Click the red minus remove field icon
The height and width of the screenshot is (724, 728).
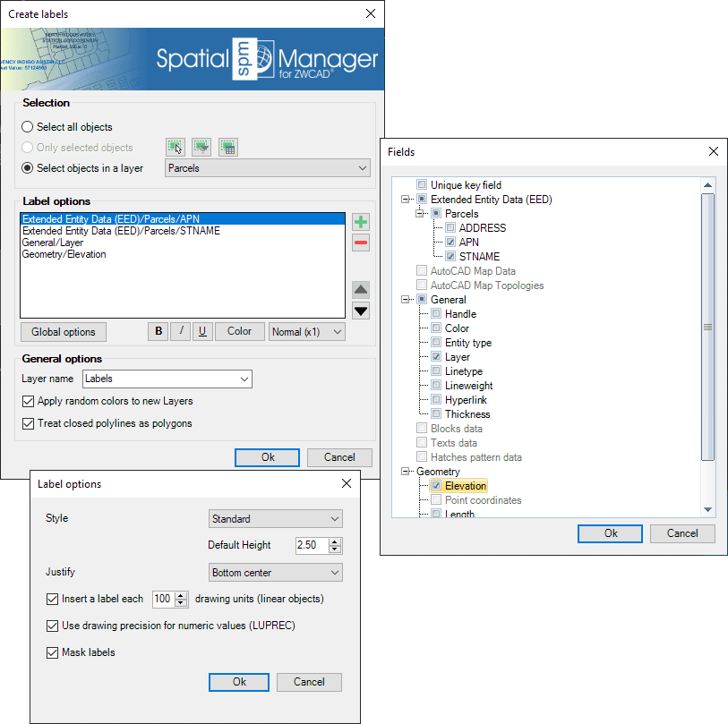(361, 243)
